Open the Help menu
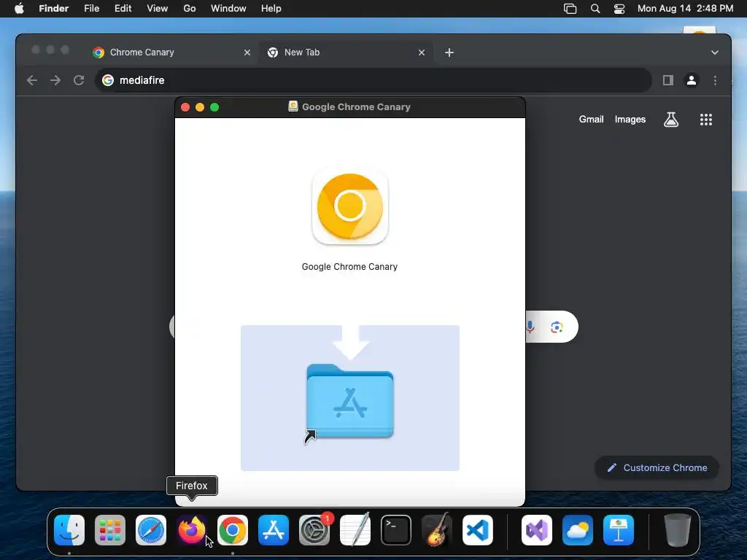The height and width of the screenshot is (560, 747). coord(271,9)
